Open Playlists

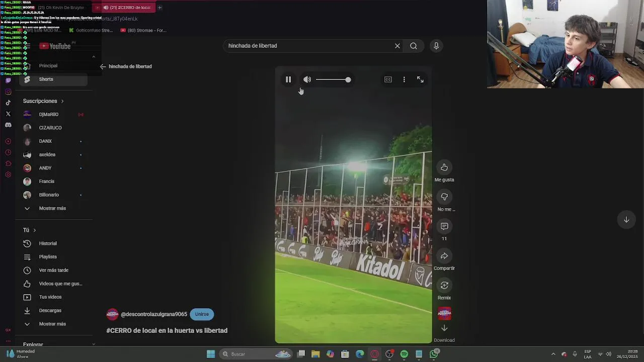pyautogui.click(x=53, y=257)
